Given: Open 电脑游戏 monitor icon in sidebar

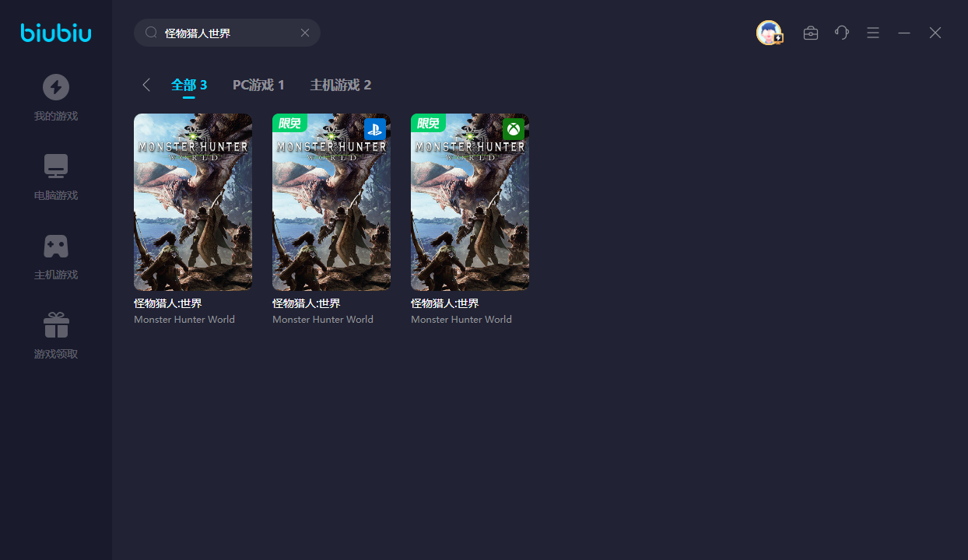Looking at the screenshot, I should pyautogui.click(x=56, y=166).
